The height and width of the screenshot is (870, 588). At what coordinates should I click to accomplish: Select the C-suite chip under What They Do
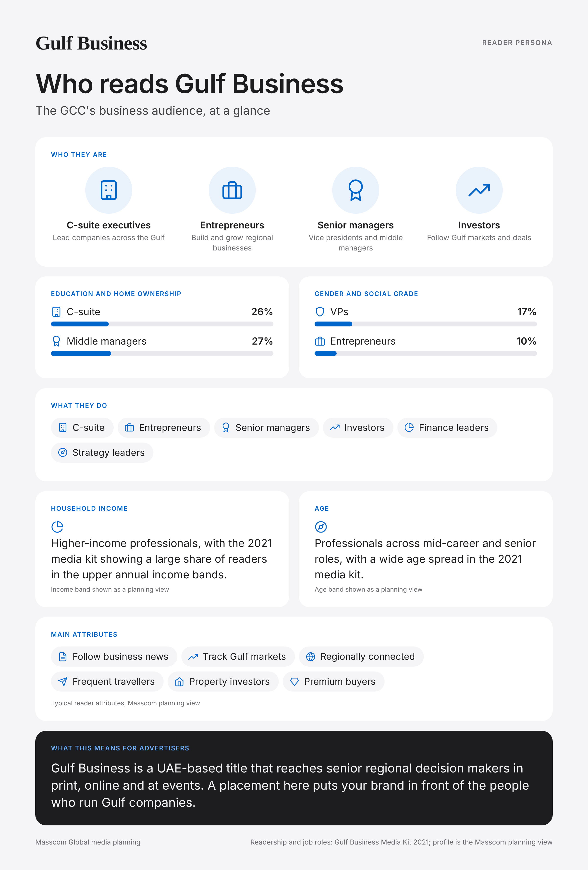coord(82,427)
